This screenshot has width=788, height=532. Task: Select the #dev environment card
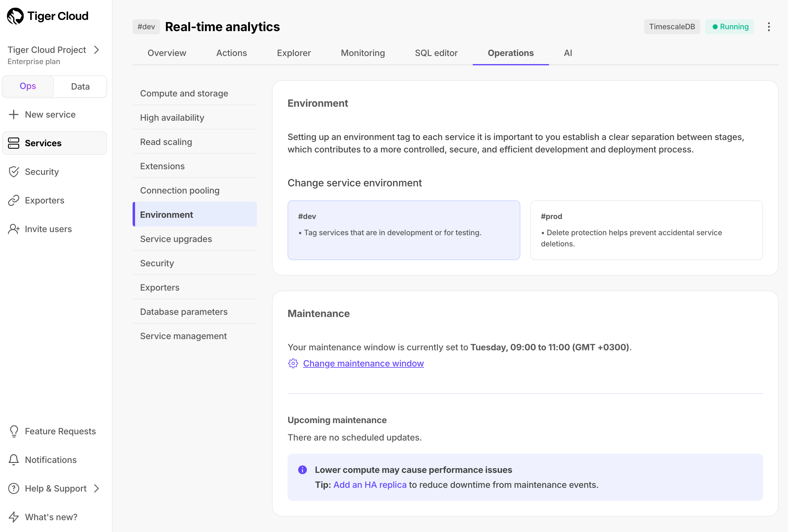(x=404, y=231)
